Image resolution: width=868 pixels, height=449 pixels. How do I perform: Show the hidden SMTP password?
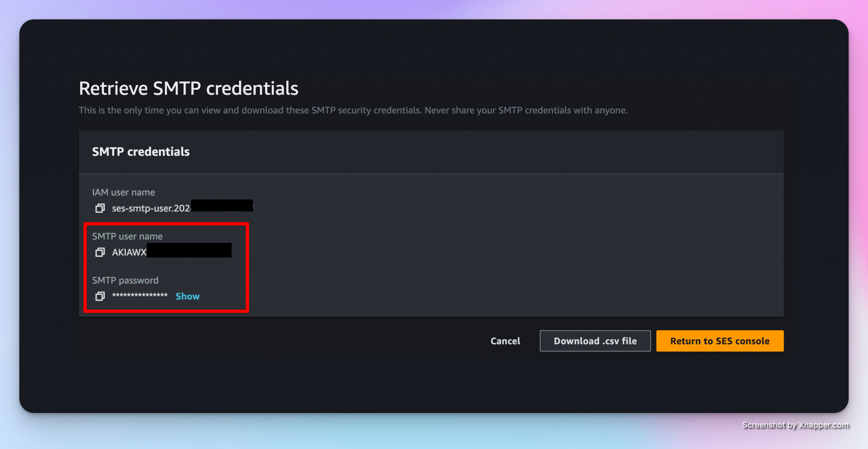point(187,296)
